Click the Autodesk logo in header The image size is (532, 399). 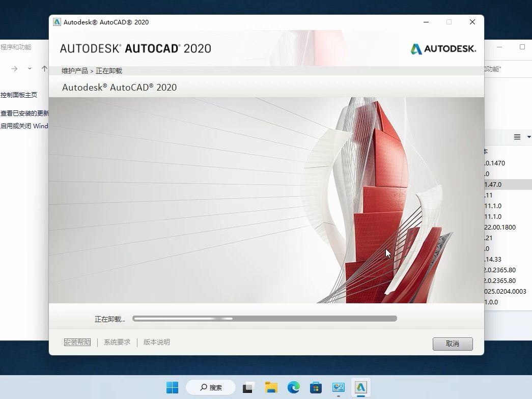[x=443, y=49]
